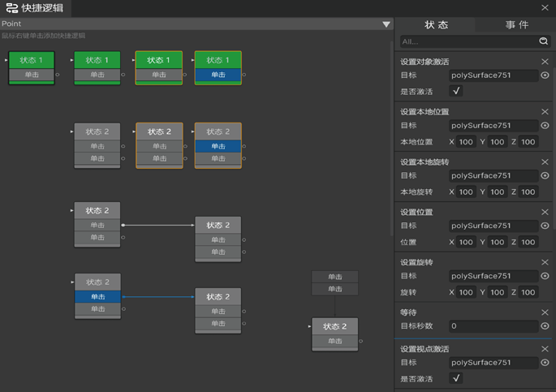Click the search magnifier icon
Screen dimensions: 556x392
pos(543,41)
